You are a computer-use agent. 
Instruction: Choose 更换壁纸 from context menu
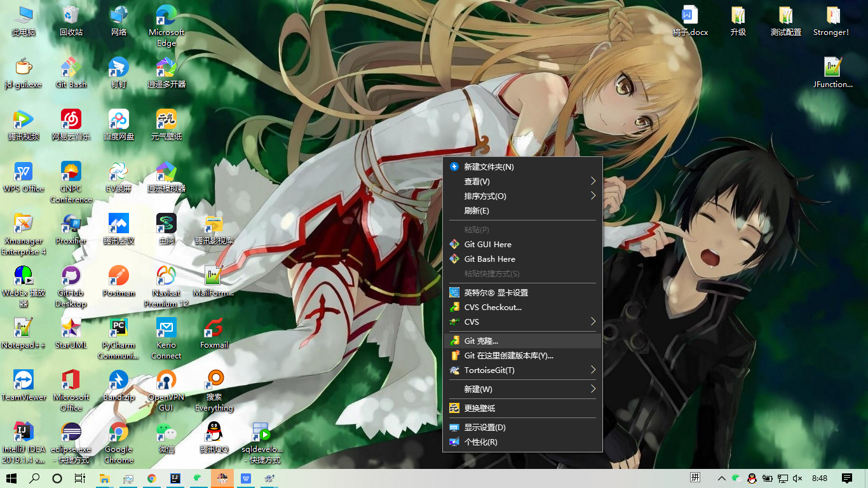point(522,408)
